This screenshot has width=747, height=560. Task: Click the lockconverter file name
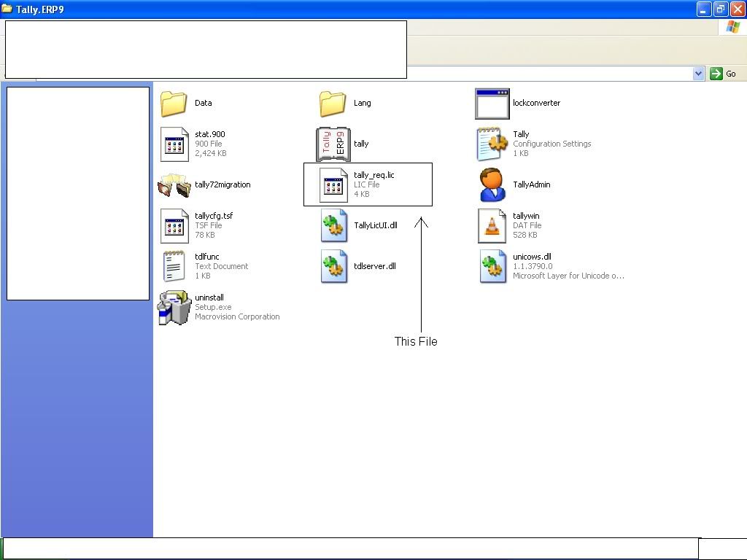coord(536,103)
